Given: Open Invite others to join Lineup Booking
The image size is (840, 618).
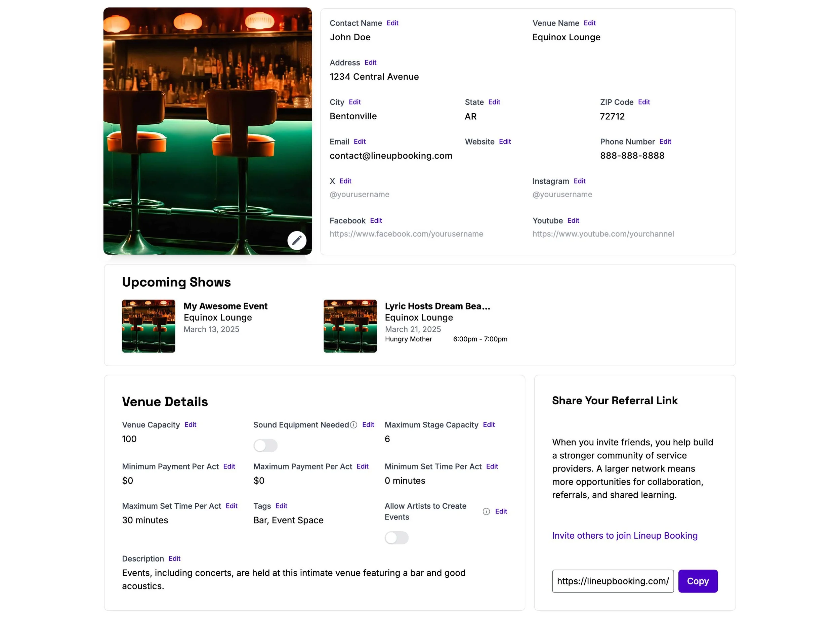Looking at the screenshot, I should tap(624, 535).
